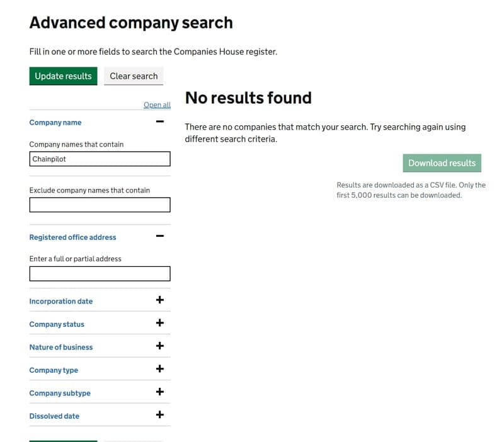
Task: Click the full or partial address field
Action: 100,273
